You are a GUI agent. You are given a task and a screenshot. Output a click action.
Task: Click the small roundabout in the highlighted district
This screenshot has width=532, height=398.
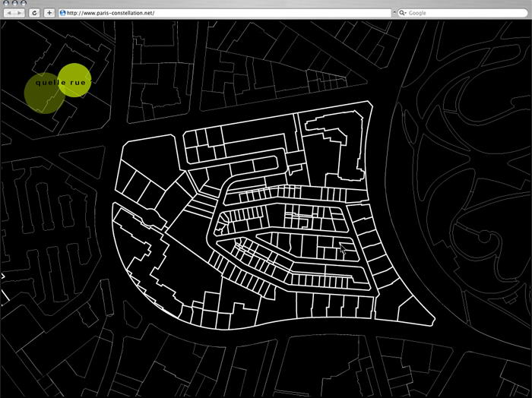(x=150, y=216)
